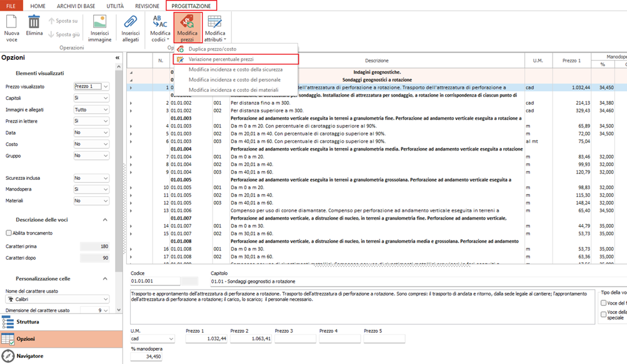Screen dimensions: 627x364
Task: Switch to the HOME tab
Action: tap(38, 6)
